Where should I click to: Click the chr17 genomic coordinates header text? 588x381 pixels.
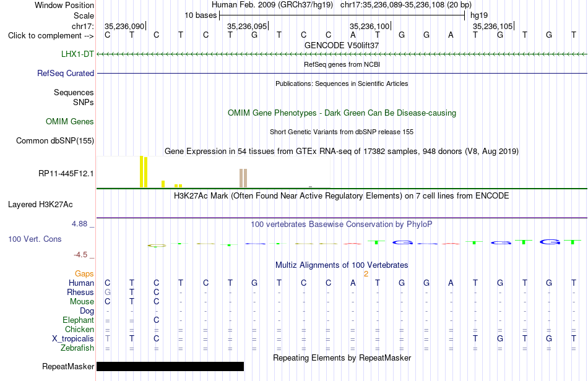click(x=406, y=5)
